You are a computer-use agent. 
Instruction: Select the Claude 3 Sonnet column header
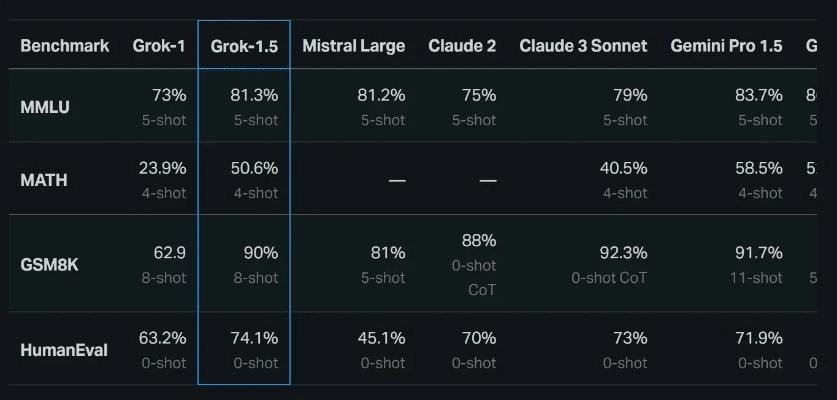pos(583,46)
